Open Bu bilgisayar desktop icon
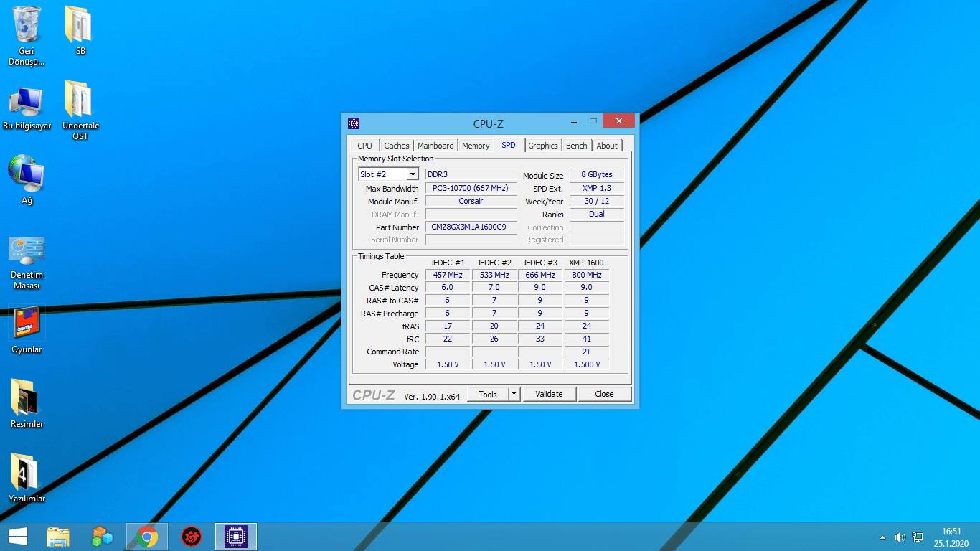Viewport: 980px width, 551px height. click(27, 103)
